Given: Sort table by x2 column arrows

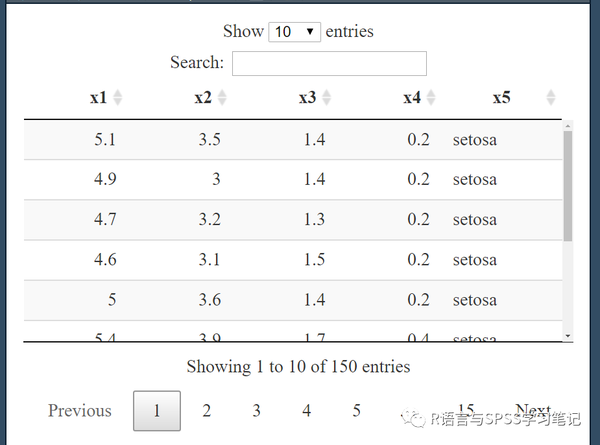Looking at the screenshot, I should (x=222, y=98).
